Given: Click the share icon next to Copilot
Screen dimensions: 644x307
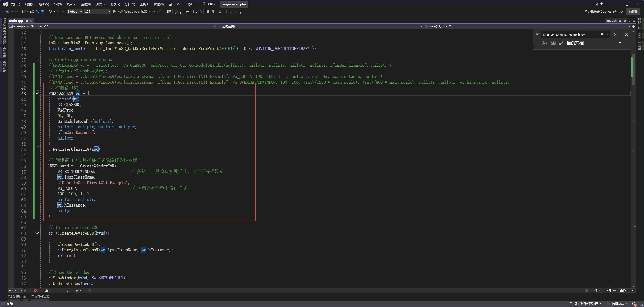Looking at the screenshot, I should pyautogui.click(x=615, y=11).
